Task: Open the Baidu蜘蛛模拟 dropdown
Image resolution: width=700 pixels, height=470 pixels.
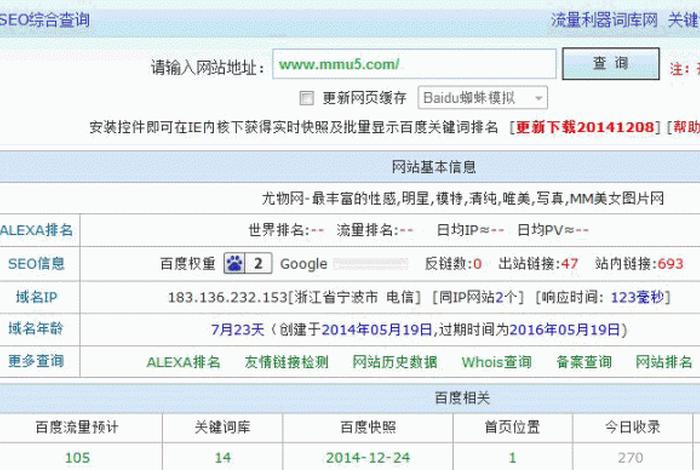Action: [483, 98]
